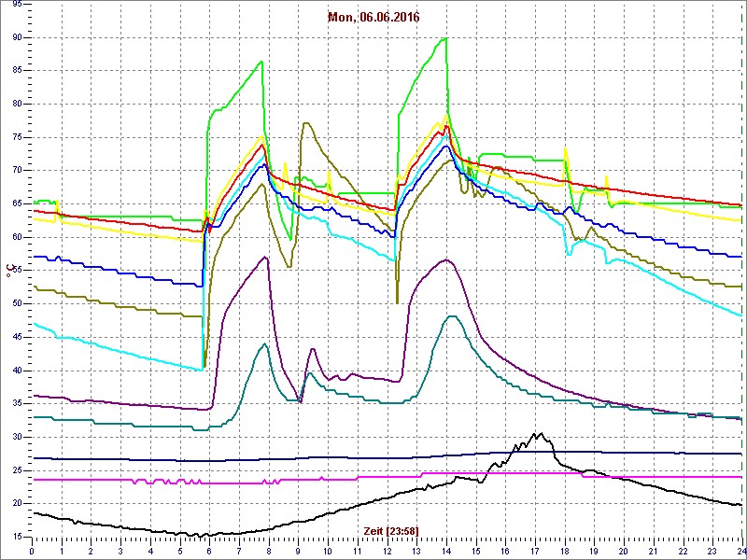747x560 pixels.
Task: Click the 20 label on the temperature axis
Action: point(17,504)
